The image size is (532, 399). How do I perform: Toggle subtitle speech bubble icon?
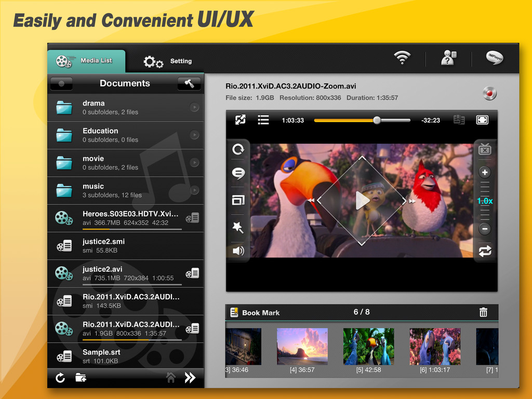tap(238, 174)
